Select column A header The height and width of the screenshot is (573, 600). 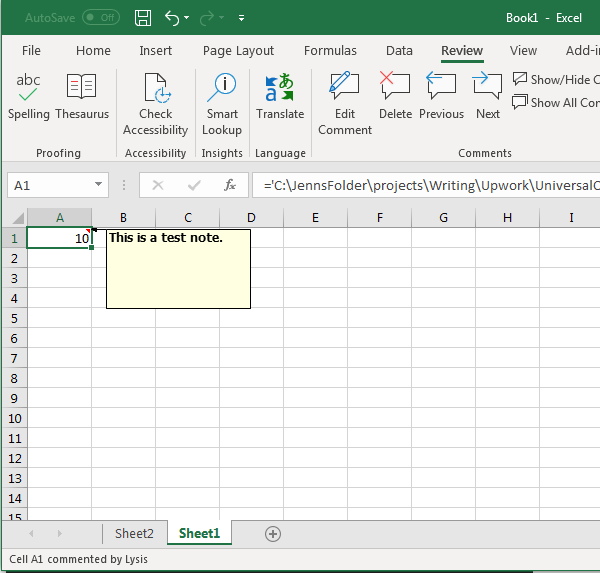(x=59, y=218)
